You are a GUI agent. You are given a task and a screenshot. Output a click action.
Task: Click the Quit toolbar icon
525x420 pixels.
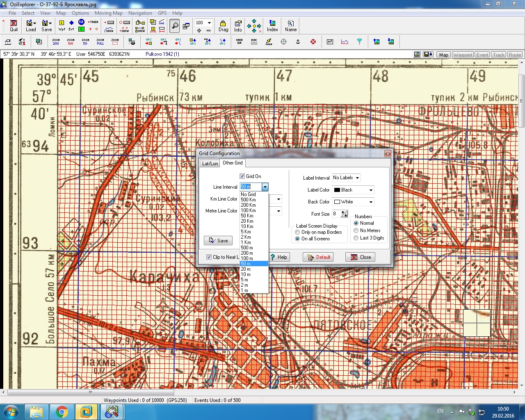[14, 25]
